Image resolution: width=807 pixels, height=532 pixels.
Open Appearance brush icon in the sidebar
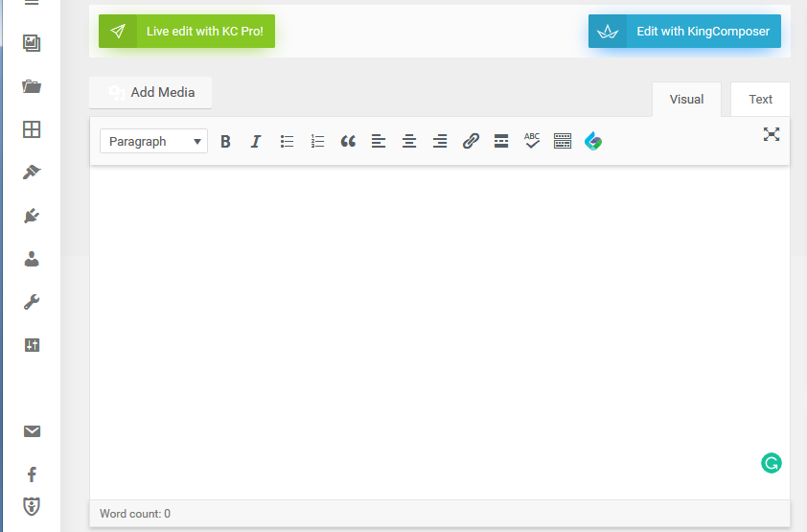(32, 172)
